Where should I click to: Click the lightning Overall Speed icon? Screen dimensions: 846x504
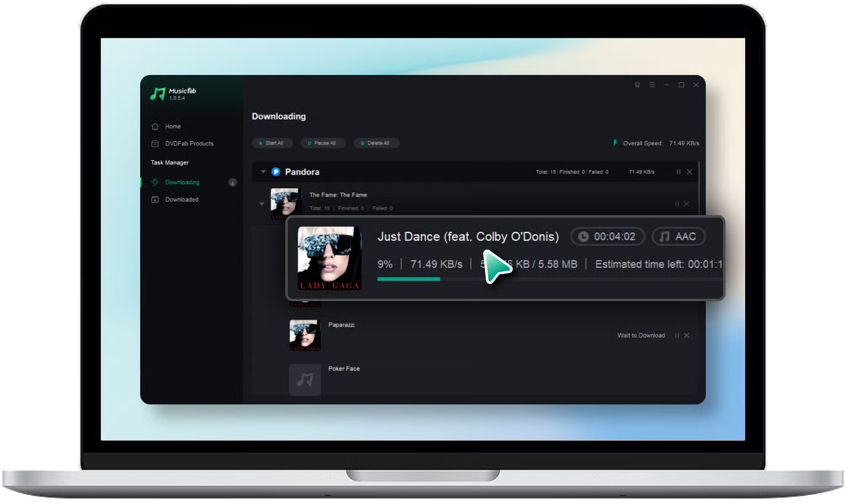(x=615, y=143)
